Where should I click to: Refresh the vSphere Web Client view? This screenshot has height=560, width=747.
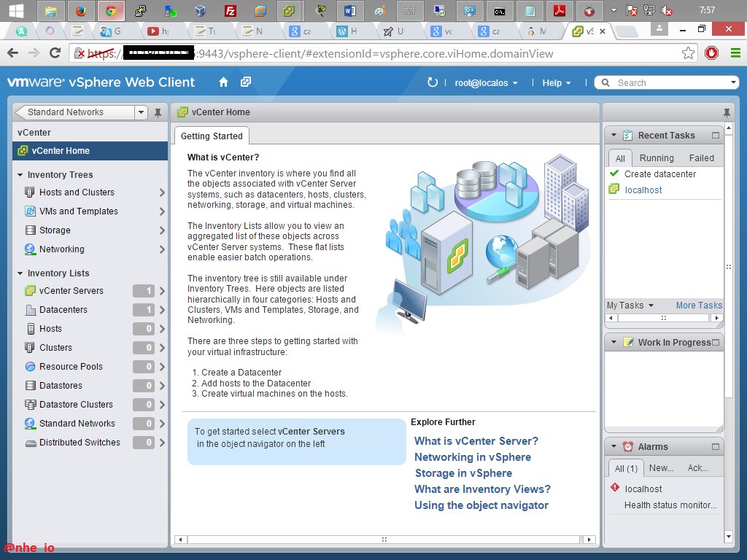[432, 82]
